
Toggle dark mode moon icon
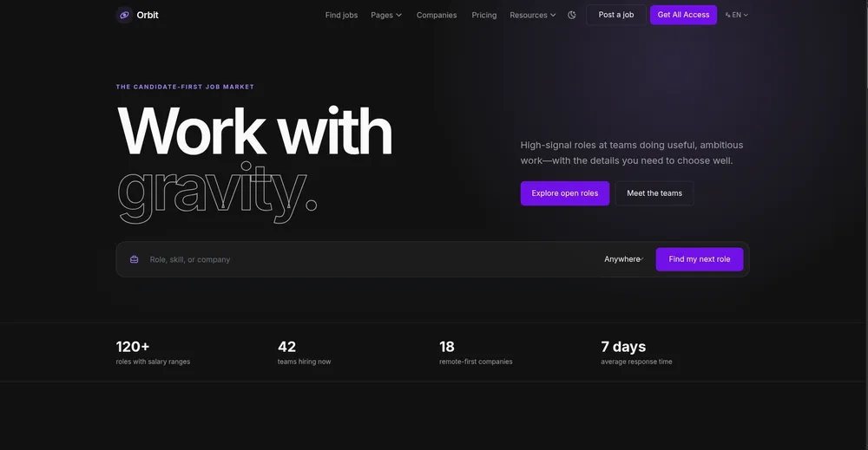coord(572,15)
